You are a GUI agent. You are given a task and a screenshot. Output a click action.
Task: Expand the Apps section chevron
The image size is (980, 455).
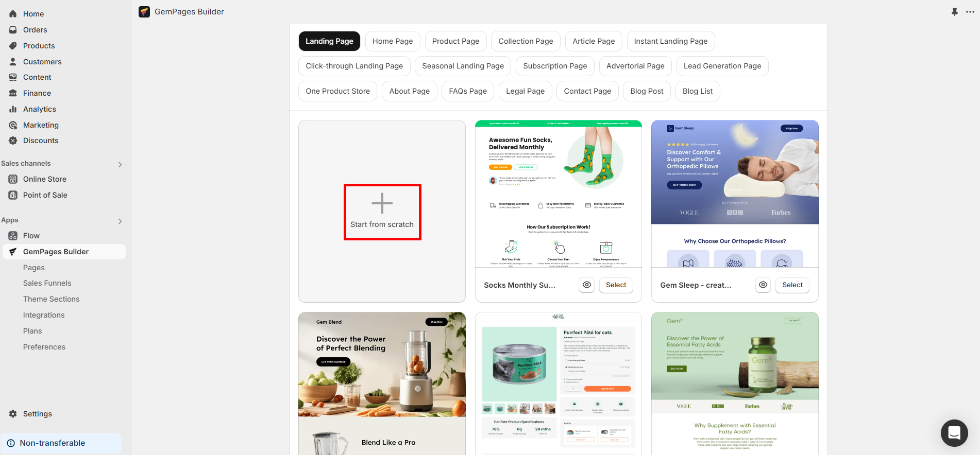pyautogui.click(x=120, y=221)
